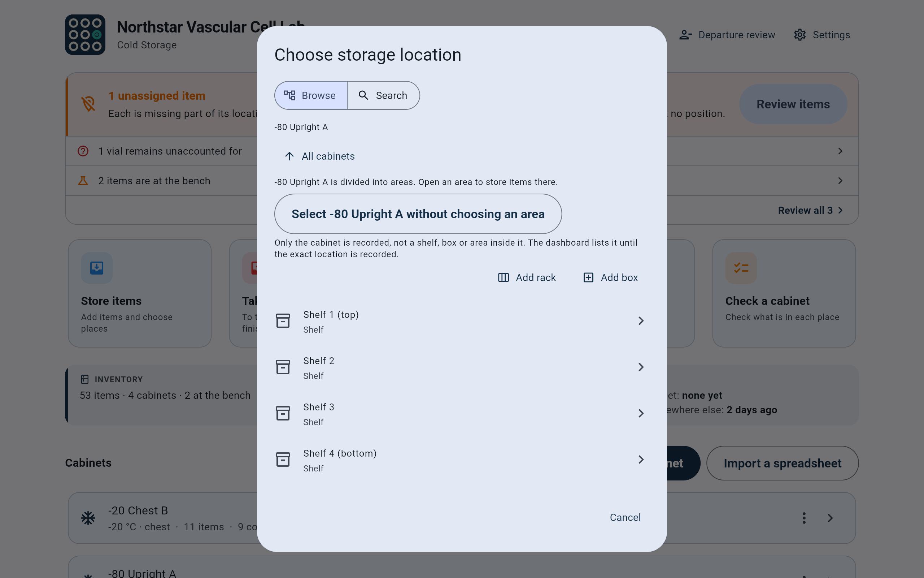Open Departure review in the header

point(727,35)
